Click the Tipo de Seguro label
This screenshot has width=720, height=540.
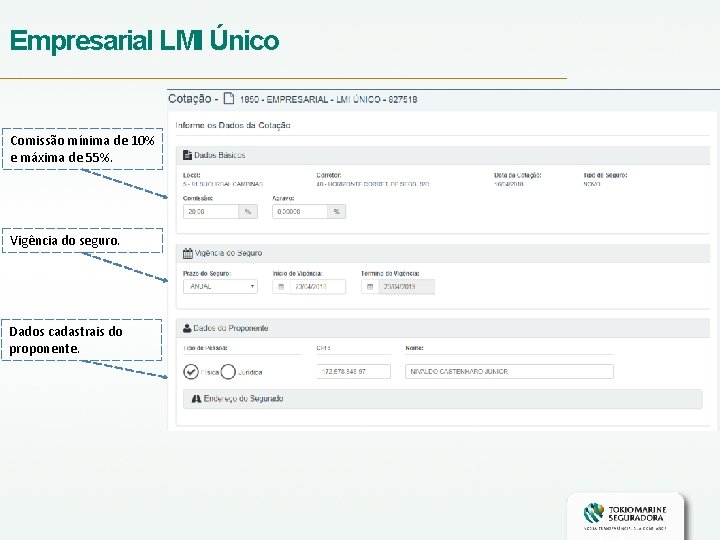(605, 175)
